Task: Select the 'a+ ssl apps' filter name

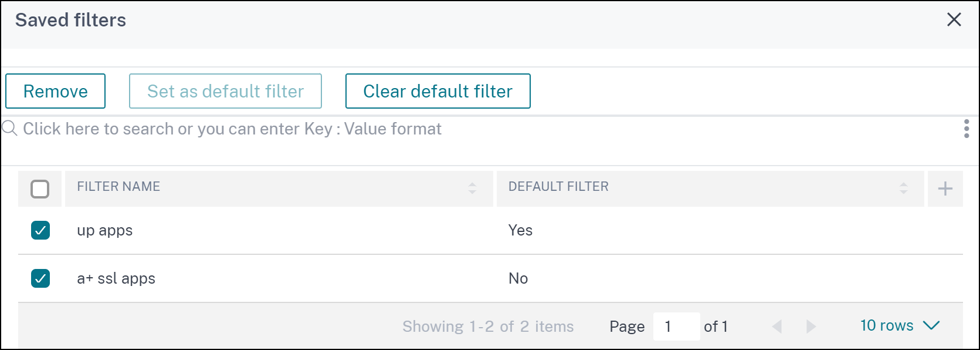Action: (x=116, y=279)
